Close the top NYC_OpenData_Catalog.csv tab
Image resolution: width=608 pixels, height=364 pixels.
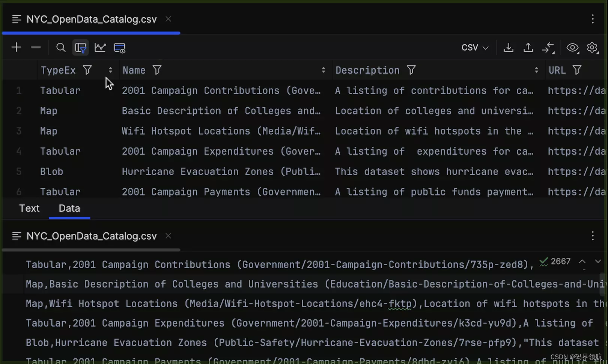tap(169, 19)
